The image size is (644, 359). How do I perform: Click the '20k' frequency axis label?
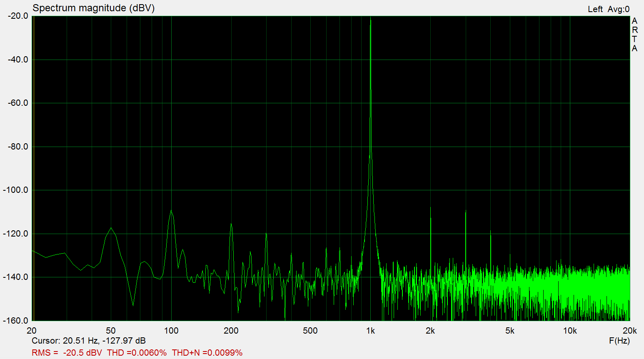(630, 331)
